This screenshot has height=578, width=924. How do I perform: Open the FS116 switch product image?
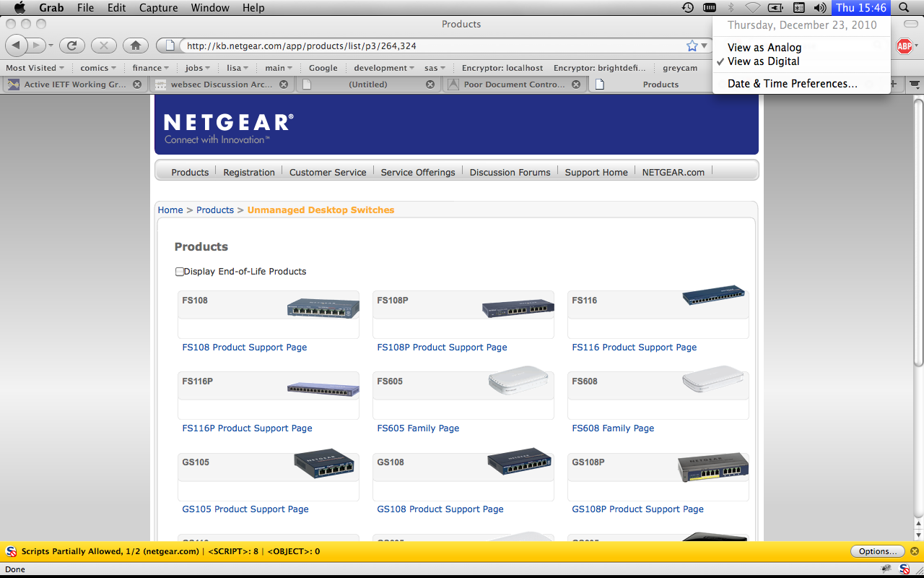(713, 296)
